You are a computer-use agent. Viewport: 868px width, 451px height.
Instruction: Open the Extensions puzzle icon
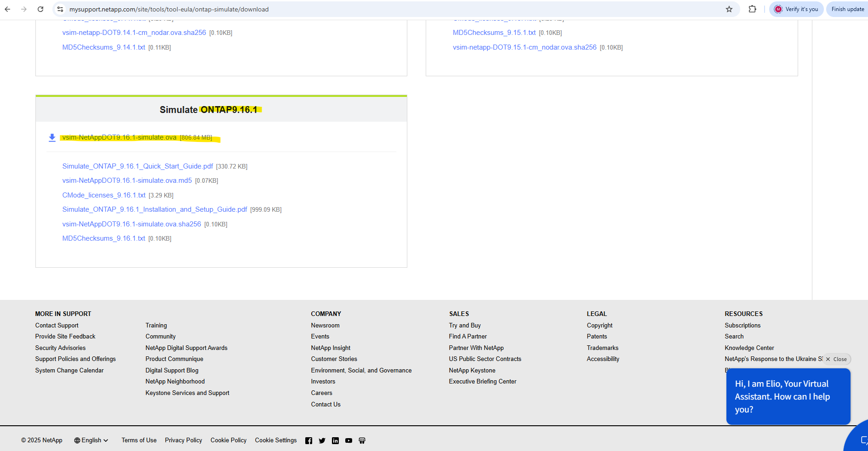pos(753,9)
